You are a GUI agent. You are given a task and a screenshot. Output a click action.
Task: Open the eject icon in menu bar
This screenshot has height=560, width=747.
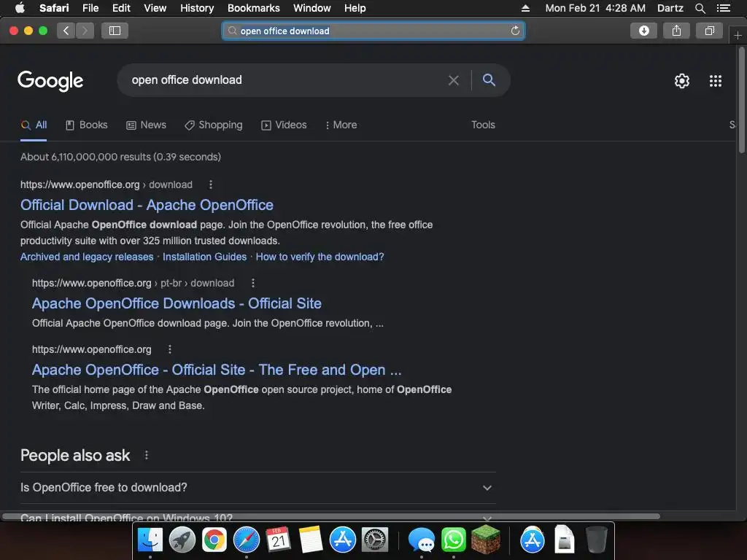(525, 8)
